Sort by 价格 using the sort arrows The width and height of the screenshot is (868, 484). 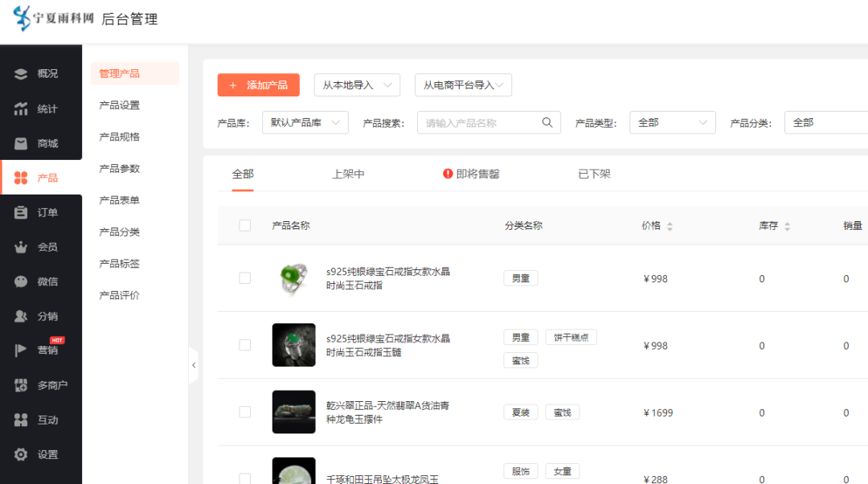click(669, 226)
